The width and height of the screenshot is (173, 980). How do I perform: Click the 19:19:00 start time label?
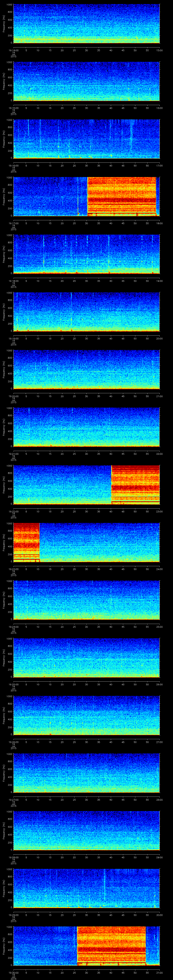click(13, 339)
